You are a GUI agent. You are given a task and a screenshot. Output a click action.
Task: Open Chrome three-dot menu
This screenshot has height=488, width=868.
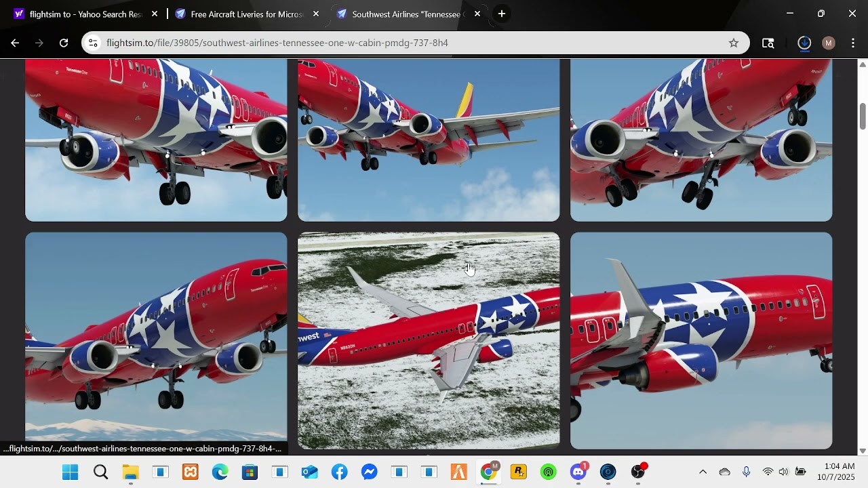tap(853, 43)
